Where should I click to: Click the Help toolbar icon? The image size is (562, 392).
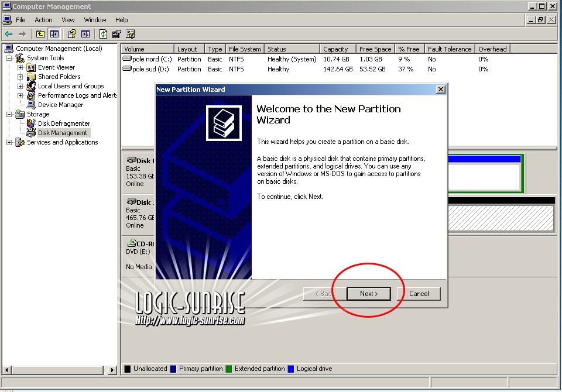pyautogui.click(x=71, y=34)
